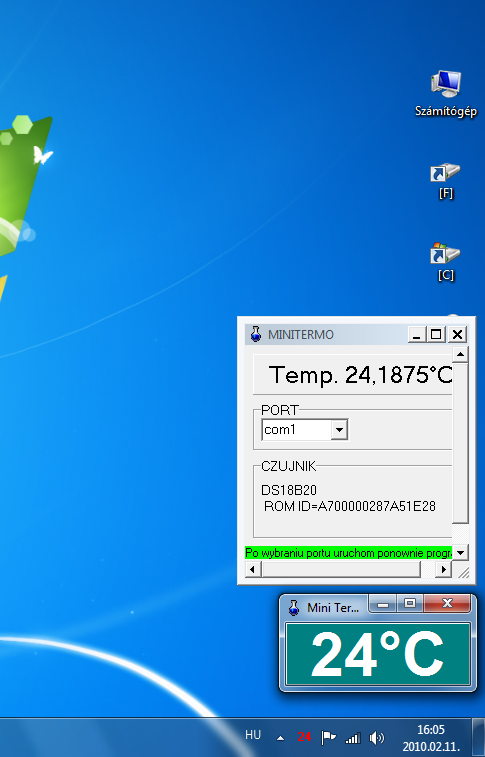Select the [F] drive shortcut icon
Viewport: 485px width, 757px height.
coord(445,180)
